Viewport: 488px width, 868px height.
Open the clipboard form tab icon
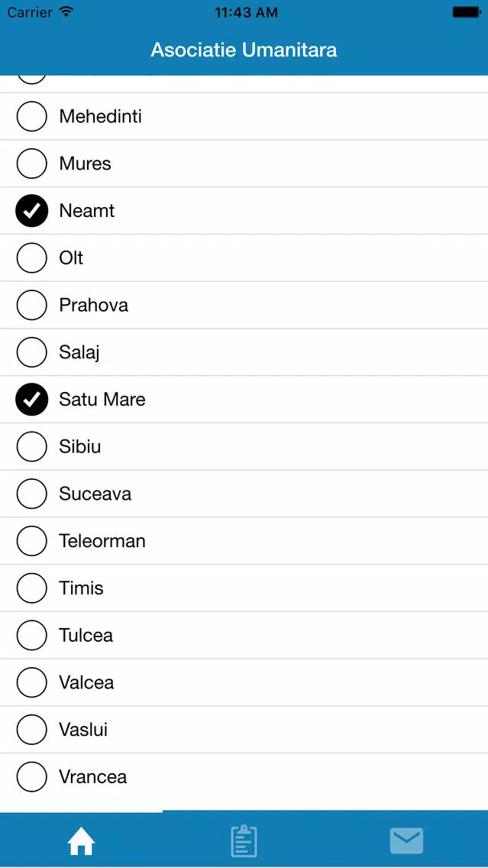click(244, 840)
